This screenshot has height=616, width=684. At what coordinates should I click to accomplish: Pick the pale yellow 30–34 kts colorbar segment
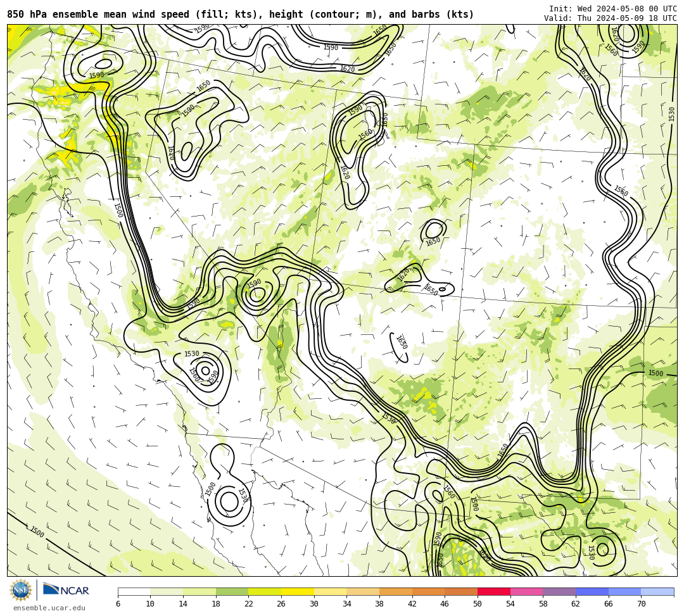(x=330, y=591)
